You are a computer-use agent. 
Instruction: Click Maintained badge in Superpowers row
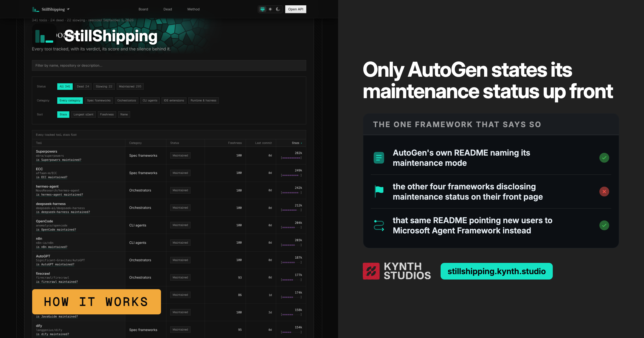point(180,156)
